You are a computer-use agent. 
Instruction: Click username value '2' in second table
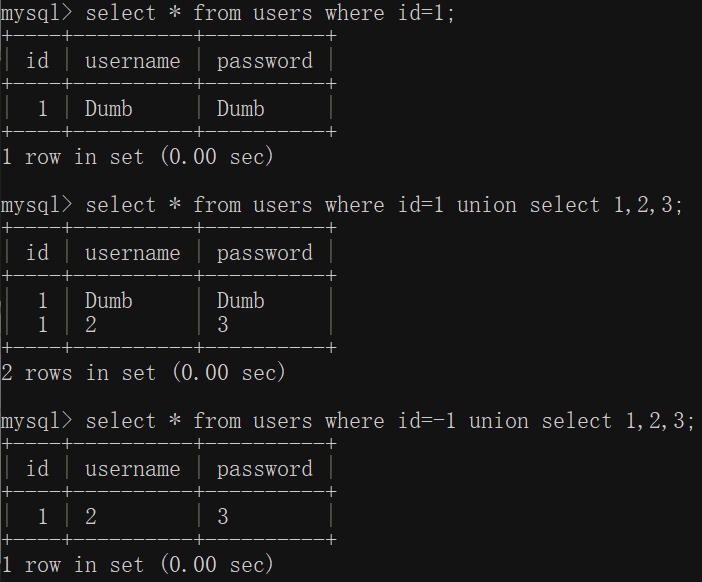point(91,325)
